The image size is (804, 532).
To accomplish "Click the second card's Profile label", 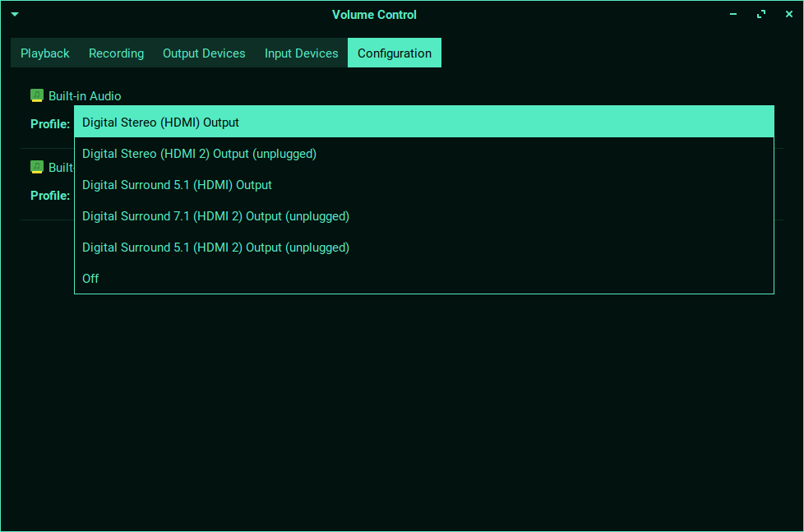I will click(x=50, y=196).
